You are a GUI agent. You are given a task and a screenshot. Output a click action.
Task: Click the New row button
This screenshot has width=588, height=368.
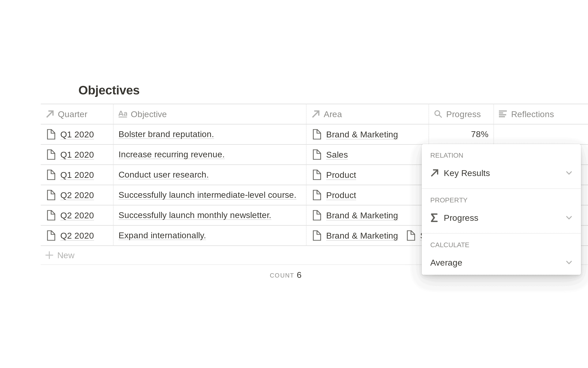pos(60,255)
